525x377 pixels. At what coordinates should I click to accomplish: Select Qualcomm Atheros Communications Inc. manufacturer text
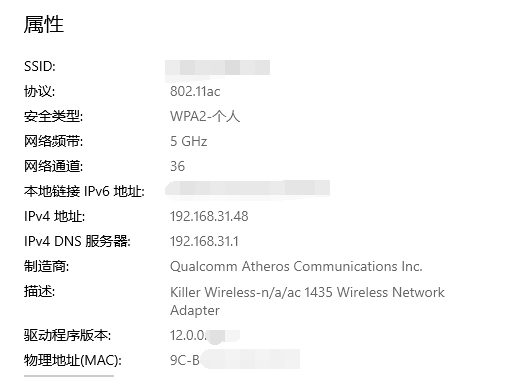(296, 267)
